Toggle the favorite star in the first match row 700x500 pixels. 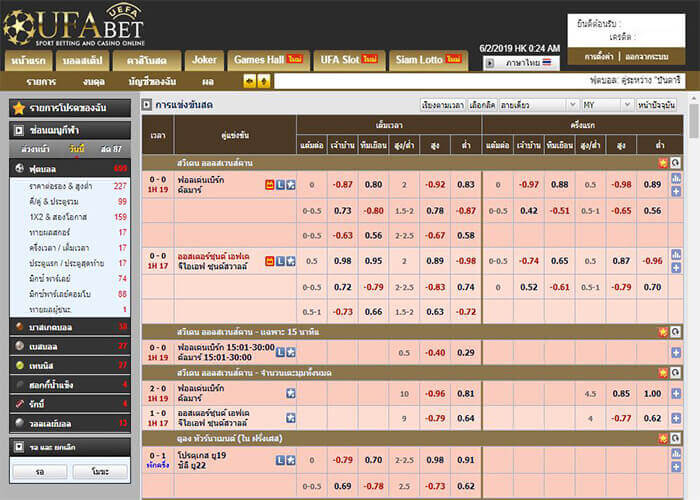coord(291,184)
